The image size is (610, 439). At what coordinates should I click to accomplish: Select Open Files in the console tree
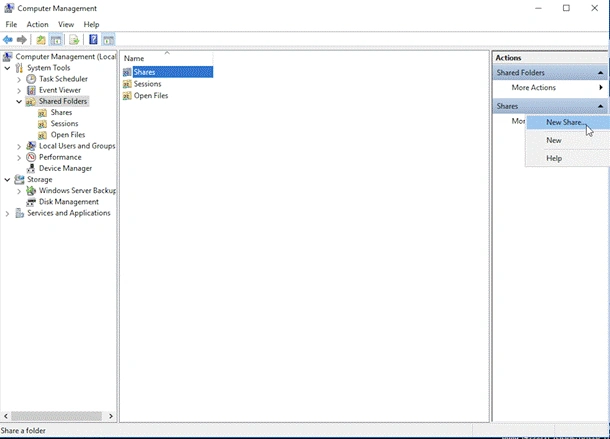pos(68,135)
